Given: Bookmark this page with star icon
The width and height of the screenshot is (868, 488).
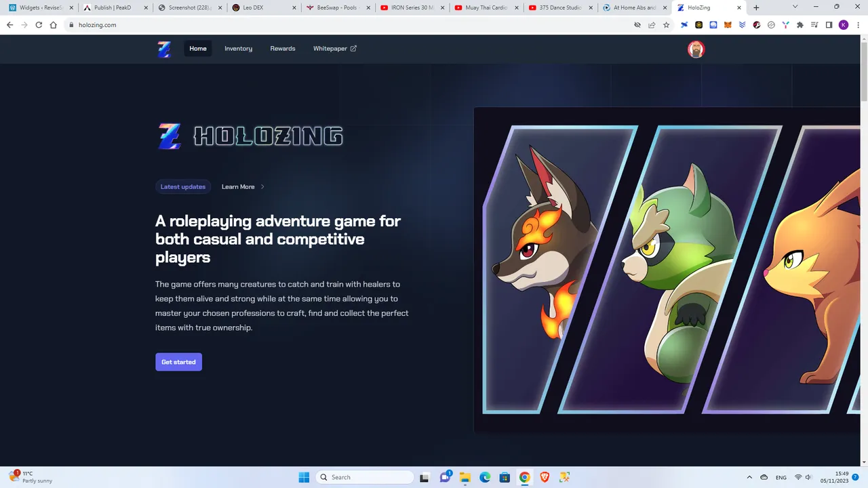Looking at the screenshot, I should tap(666, 25).
